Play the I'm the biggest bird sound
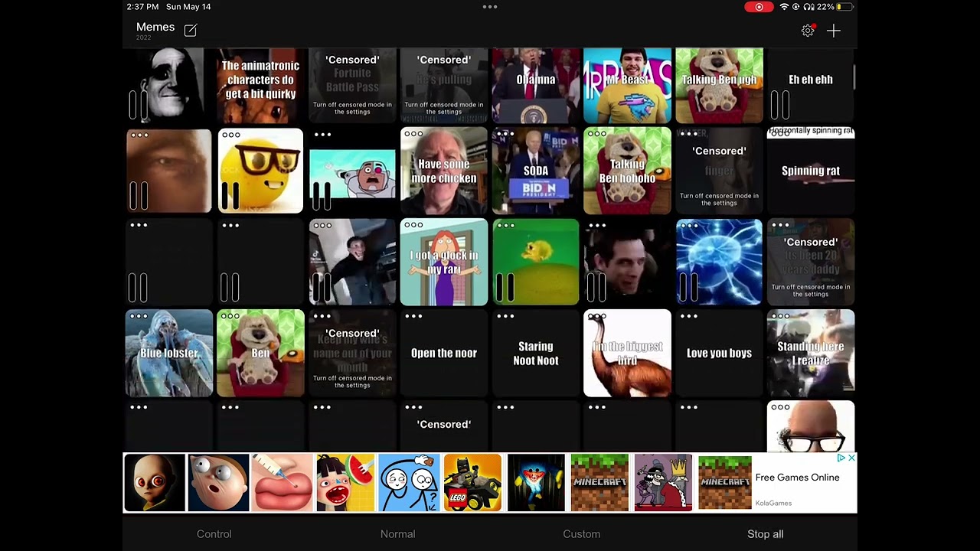 pos(627,353)
